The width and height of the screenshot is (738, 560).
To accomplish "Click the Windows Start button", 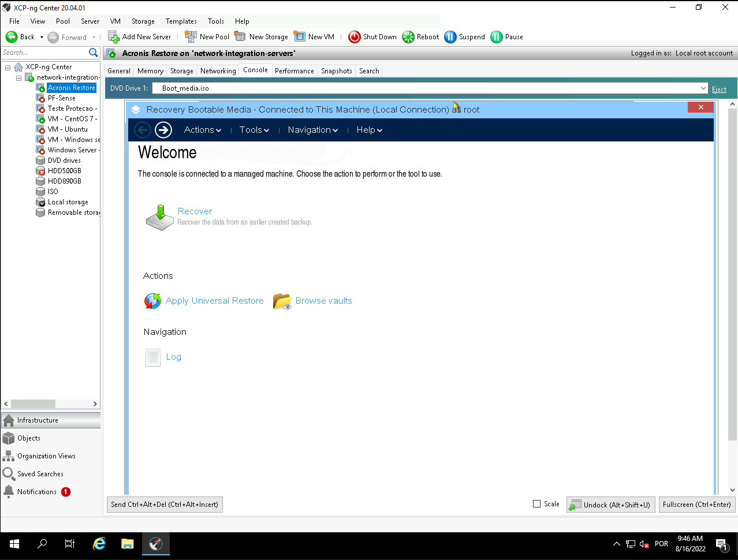I will point(14,544).
